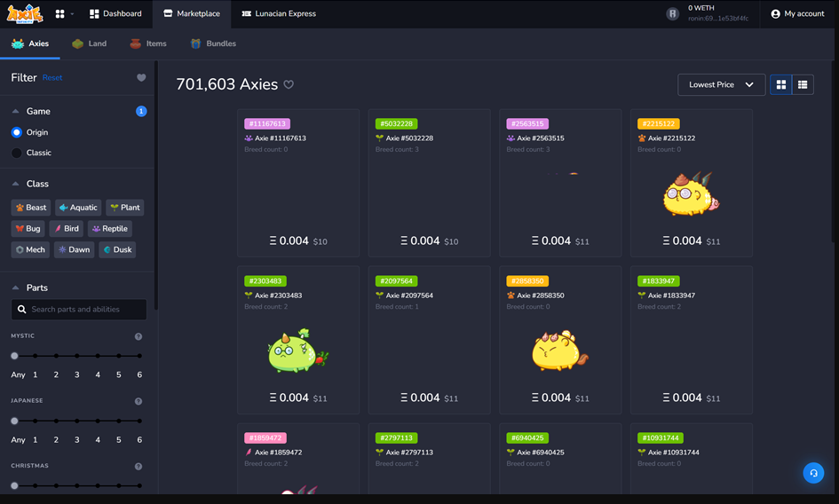The width and height of the screenshot is (839, 504).
Task: Toggle the Reptile class filter
Action: [x=110, y=228]
